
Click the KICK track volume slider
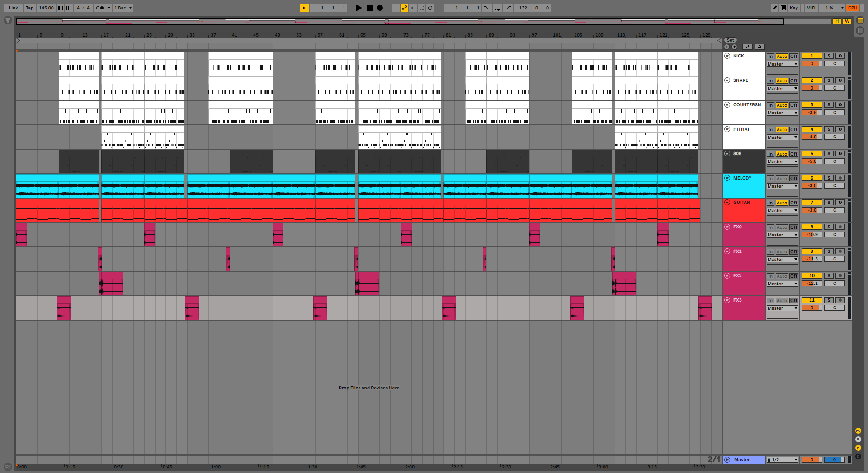(812, 64)
